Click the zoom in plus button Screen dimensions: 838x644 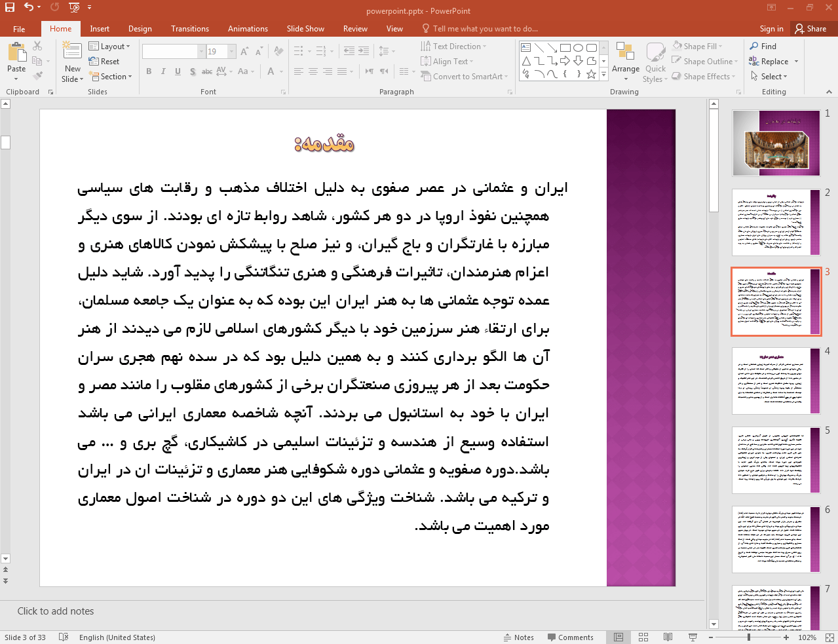[786, 637]
